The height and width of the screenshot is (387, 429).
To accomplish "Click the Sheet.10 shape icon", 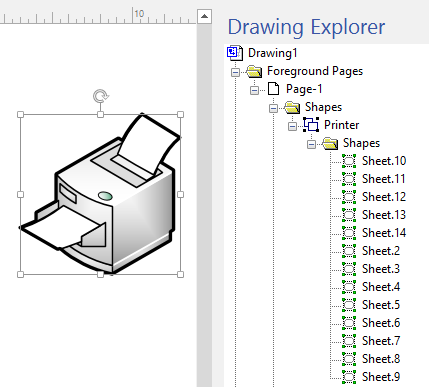I will (349, 161).
